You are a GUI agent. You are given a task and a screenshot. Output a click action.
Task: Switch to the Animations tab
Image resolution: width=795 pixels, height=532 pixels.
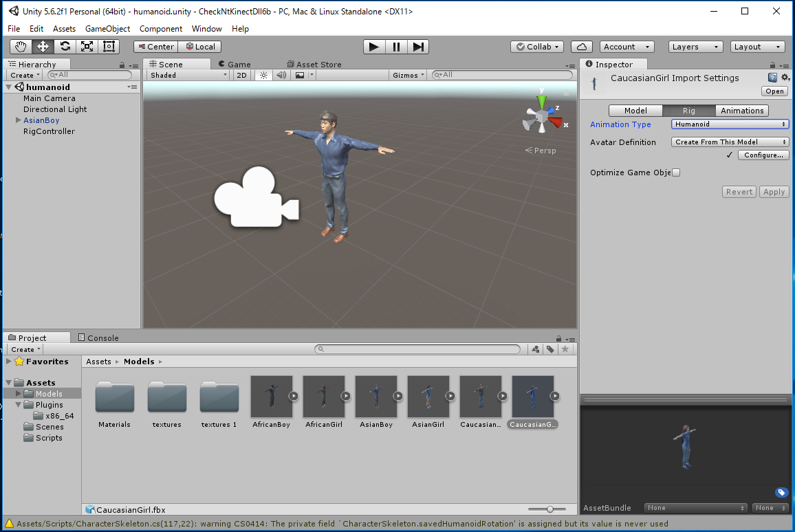[741, 111]
